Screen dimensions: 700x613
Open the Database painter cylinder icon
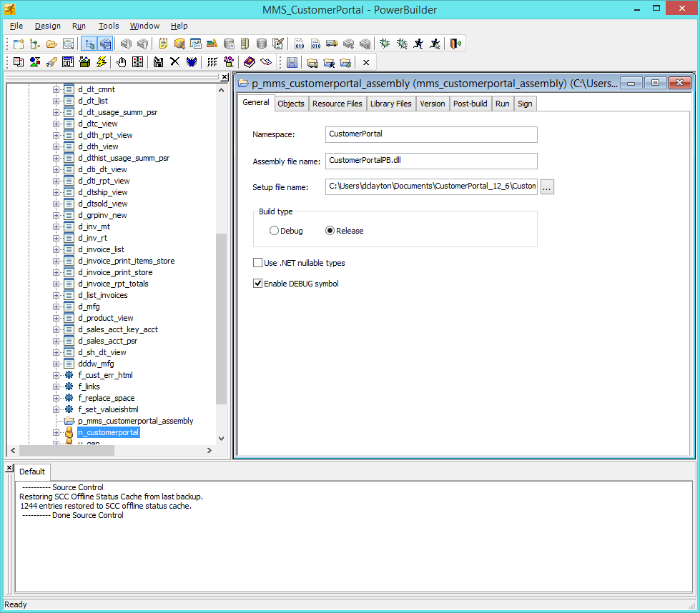click(262, 44)
